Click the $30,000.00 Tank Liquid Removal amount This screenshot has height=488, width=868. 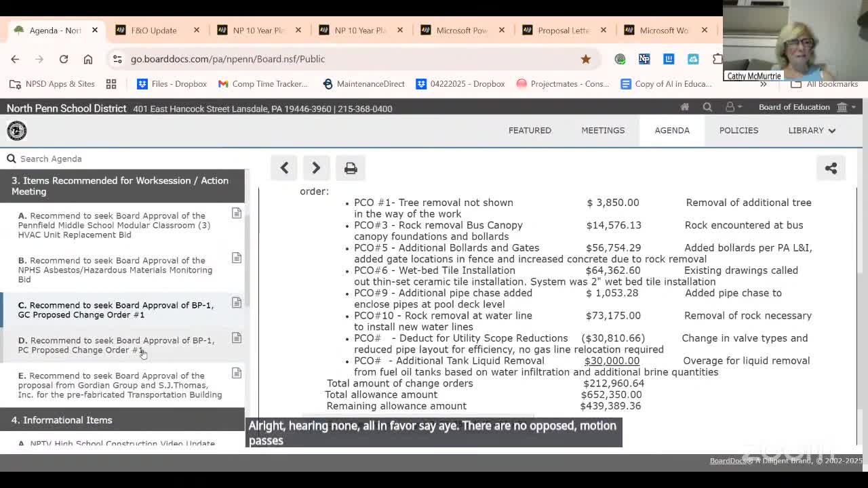612,361
